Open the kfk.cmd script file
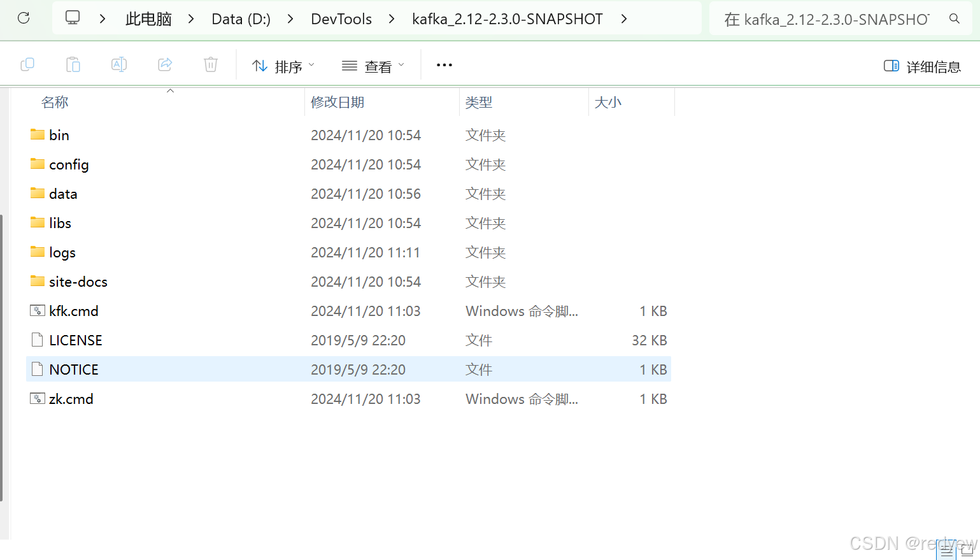 click(74, 311)
